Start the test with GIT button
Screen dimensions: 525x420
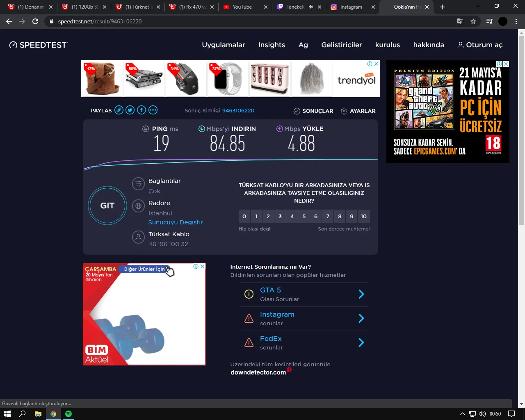coord(107,205)
